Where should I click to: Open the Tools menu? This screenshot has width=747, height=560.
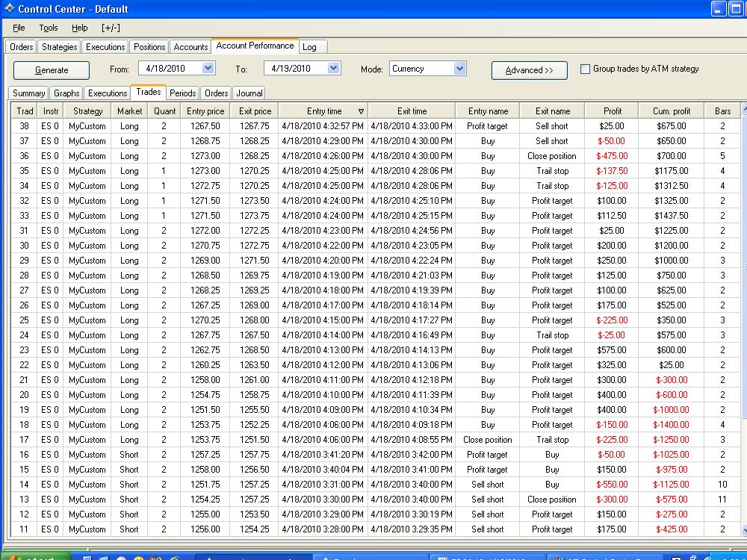point(49,28)
